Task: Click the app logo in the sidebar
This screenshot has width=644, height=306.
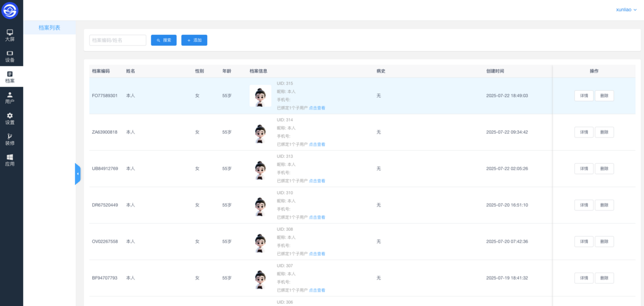Action: point(10,10)
